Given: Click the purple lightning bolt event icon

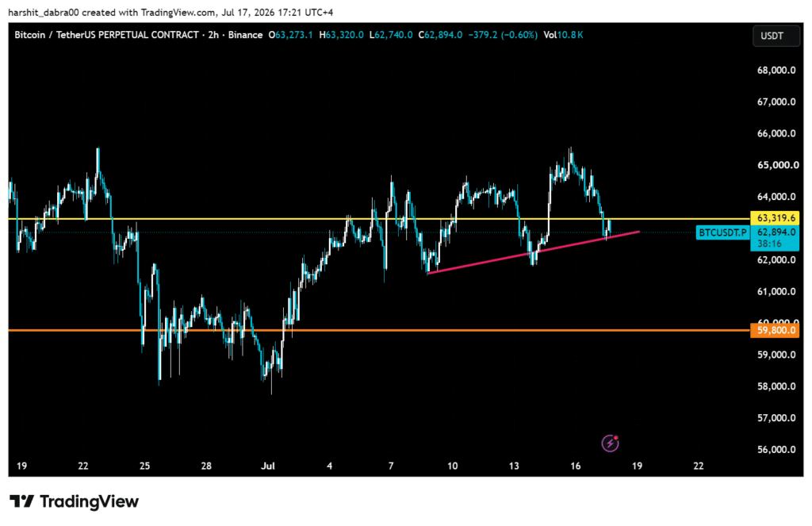Looking at the screenshot, I should pos(610,443).
